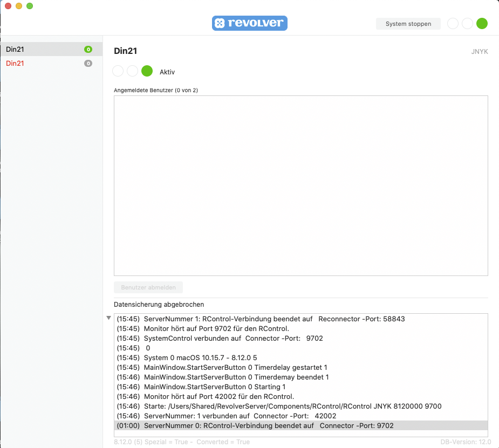
Task: Click the gray badge on red Din21
Action: tap(88, 64)
